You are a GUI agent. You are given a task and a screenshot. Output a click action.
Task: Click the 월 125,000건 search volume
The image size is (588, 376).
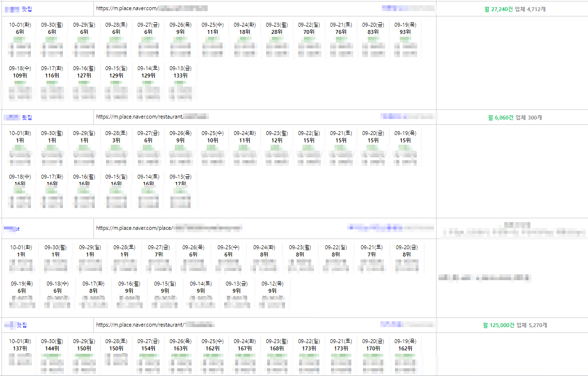(498, 325)
